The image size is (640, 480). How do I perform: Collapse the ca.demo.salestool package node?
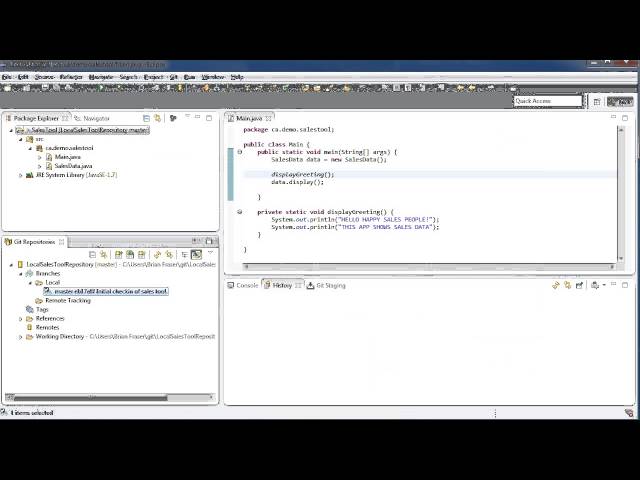coord(30,149)
